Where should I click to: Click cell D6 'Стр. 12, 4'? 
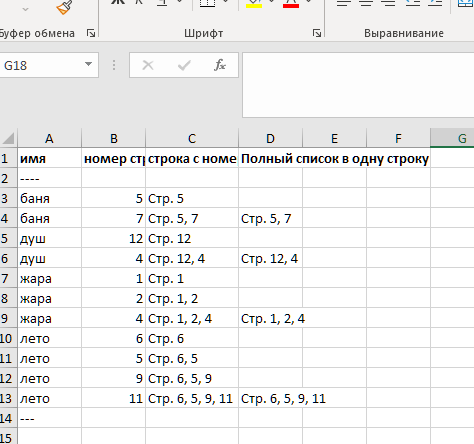270,258
